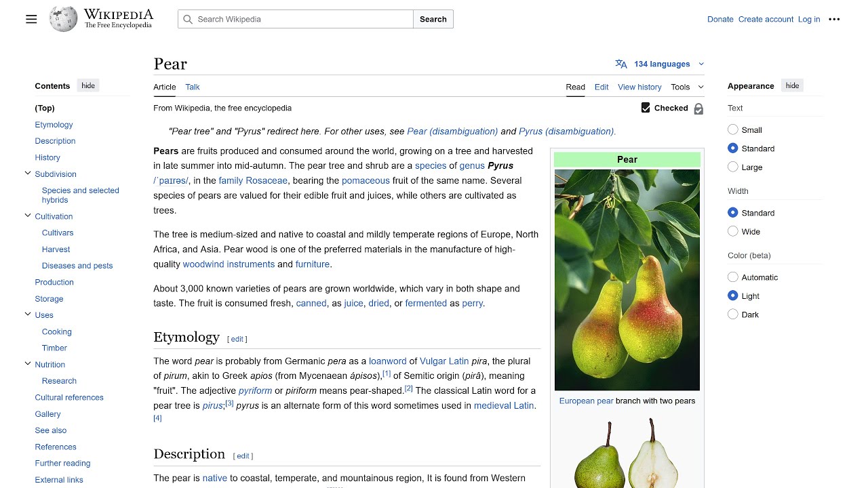Select Large text size
This screenshot has height=488, width=868.
[732, 167]
